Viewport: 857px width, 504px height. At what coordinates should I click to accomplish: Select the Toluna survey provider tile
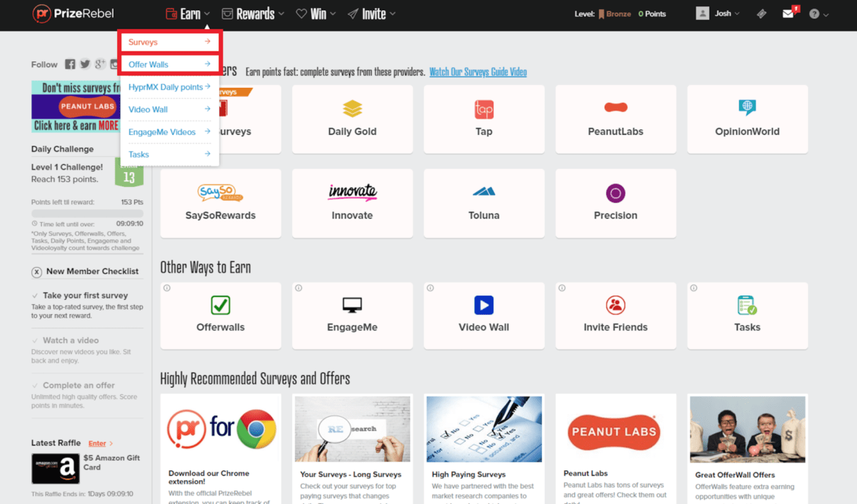(x=483, y=203)
